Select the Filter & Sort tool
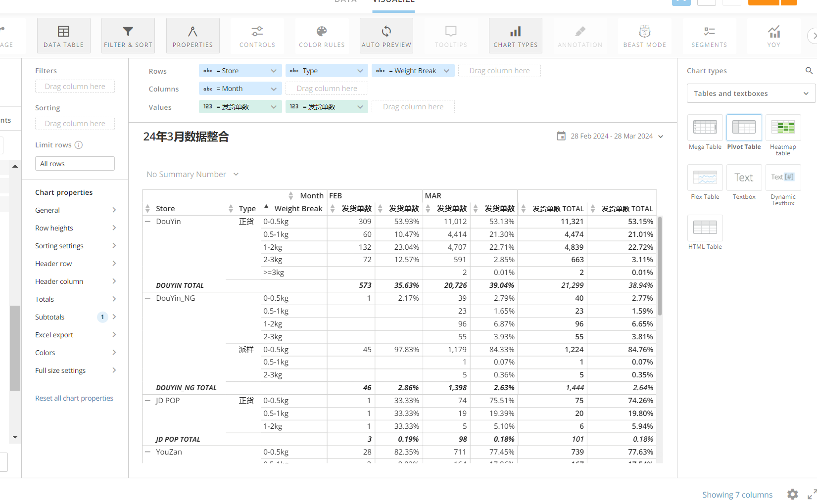Image resolution: width=817 pixels, height=504 pixels. (x=128, y=35)
